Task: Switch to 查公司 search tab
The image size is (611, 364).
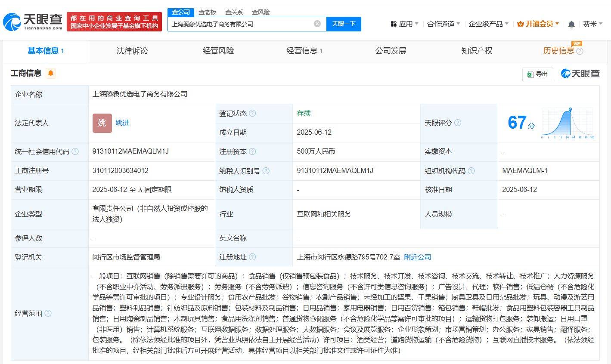Action: [x=181, y=12]
